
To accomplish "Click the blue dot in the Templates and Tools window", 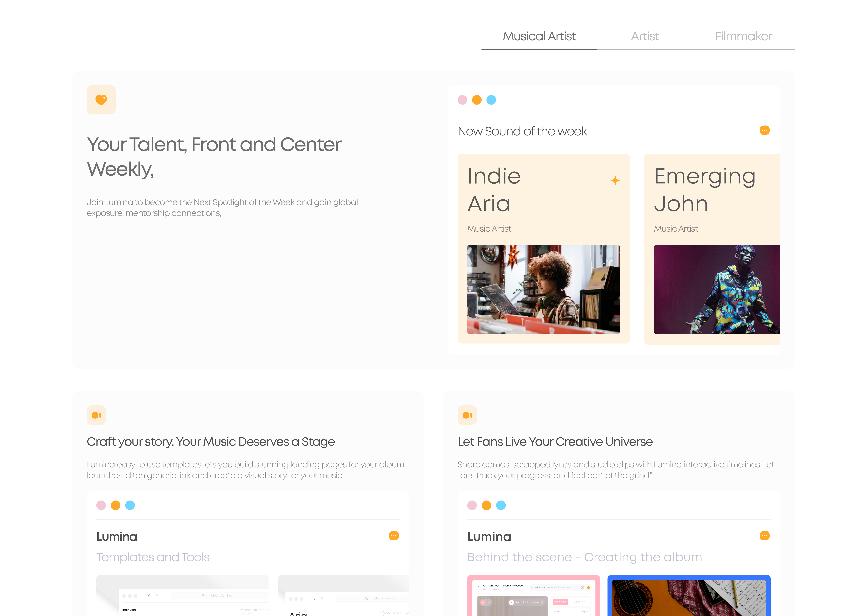I will pos(130,505).
